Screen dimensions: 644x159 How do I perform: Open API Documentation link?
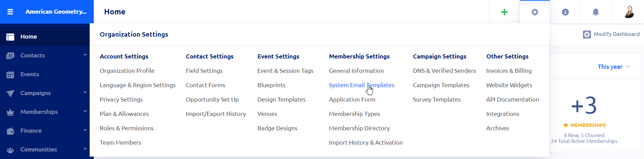(513, 100)
